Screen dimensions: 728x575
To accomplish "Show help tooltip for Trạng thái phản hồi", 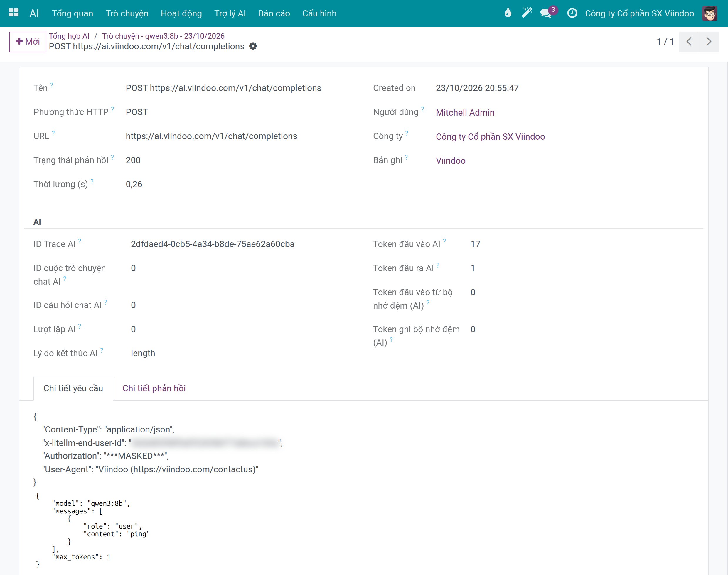I will click(112, 157).
